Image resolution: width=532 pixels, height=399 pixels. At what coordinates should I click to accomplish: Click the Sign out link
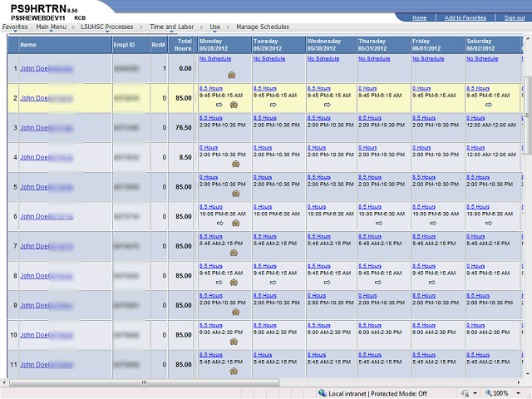pos(515,17)
